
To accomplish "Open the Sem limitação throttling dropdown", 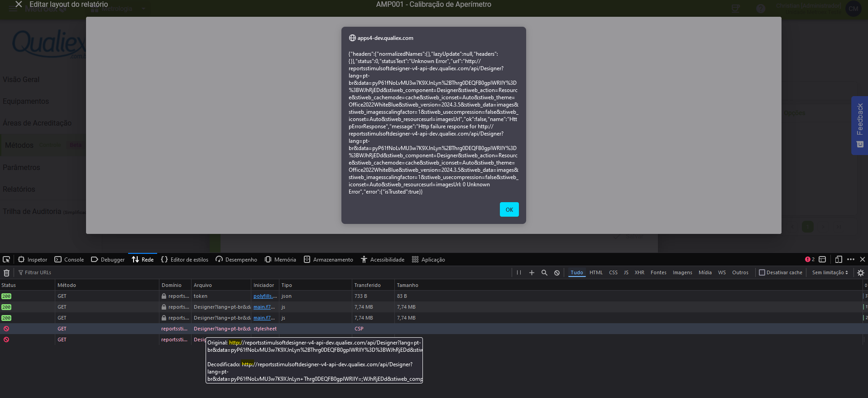I will (x=830, y=272).
